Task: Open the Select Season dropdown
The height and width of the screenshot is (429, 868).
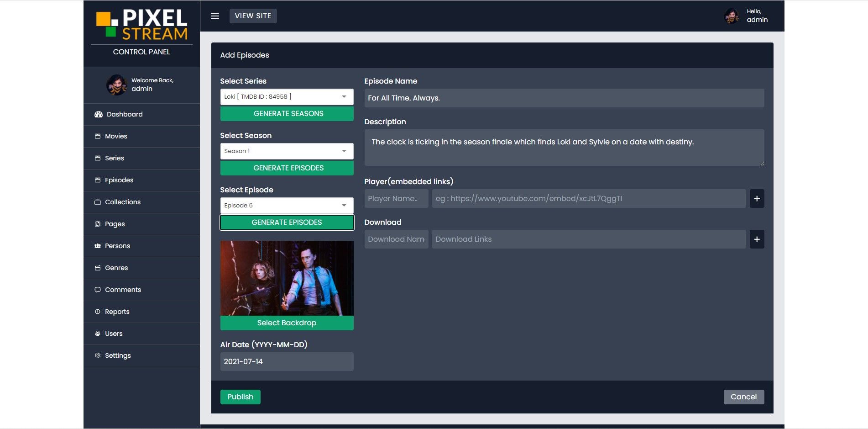Action: click(287, 151)
